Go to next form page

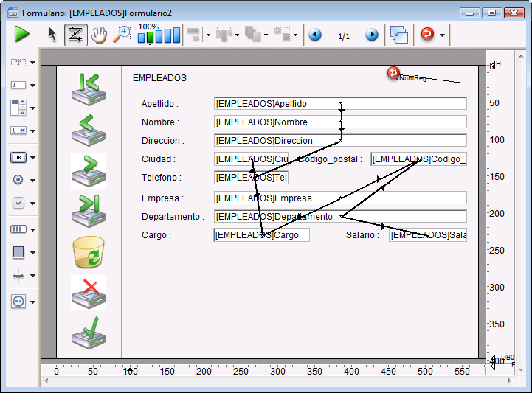click(x=372, y=35)
